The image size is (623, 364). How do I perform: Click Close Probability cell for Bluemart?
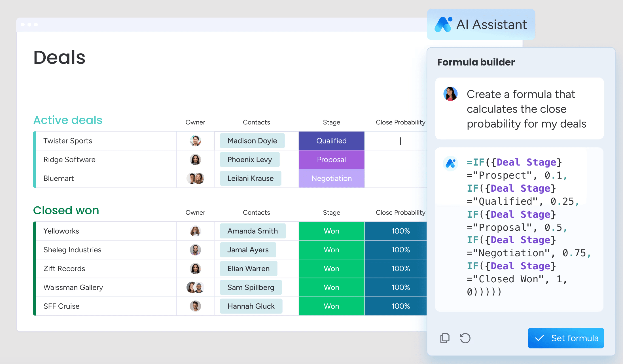(x=396, y=178)
